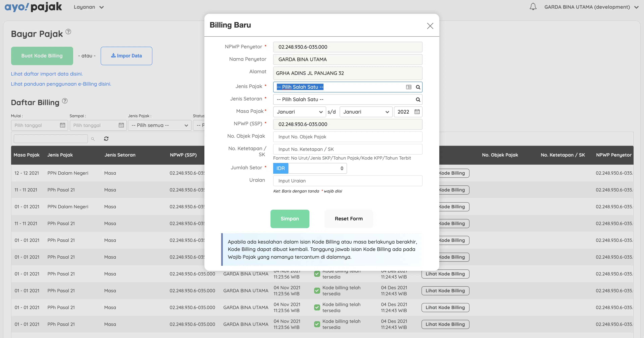Click magnifier icon beside table search box
644x338 pixels.
pos(93,139)
